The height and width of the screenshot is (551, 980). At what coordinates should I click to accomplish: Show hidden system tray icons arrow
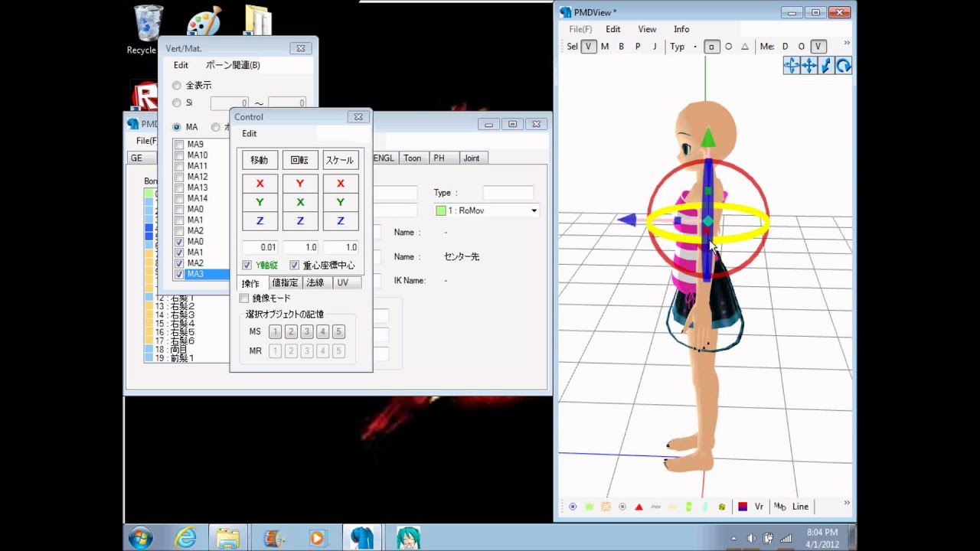[x=734, y=538]
